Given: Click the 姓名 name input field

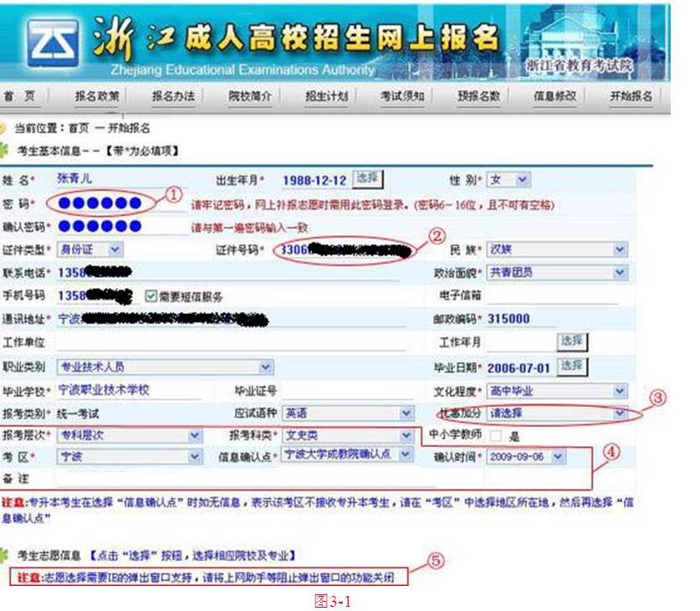Looking at the screenshot, I should pos(121,179).
